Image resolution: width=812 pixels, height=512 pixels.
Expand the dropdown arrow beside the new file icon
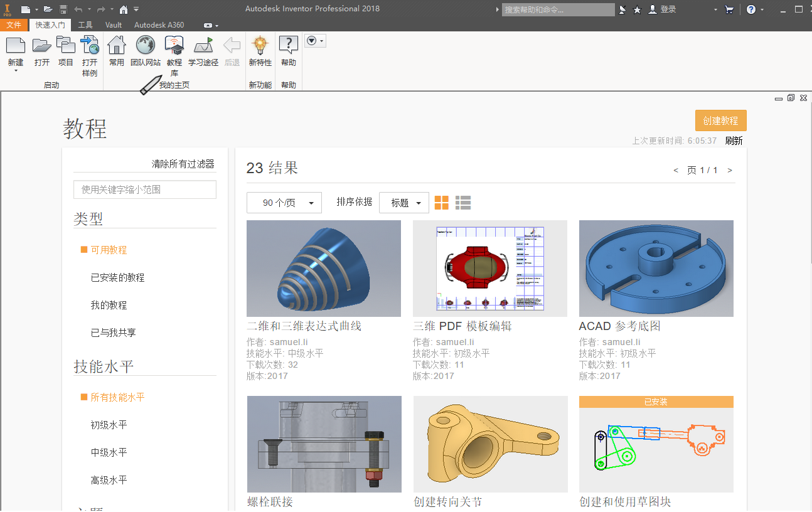pyautogui.click(x=36, y=10)
